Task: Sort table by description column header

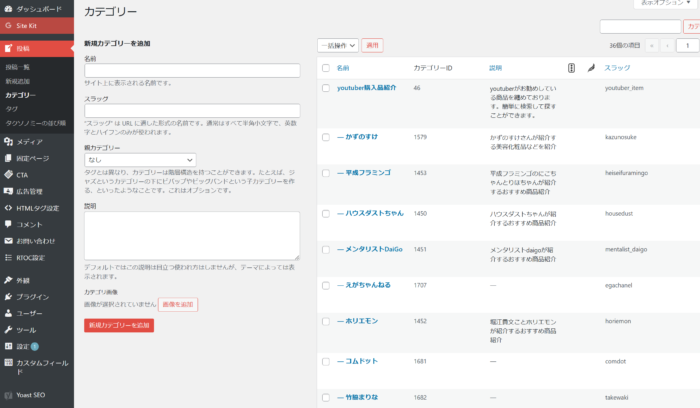Action: [496, 68]
